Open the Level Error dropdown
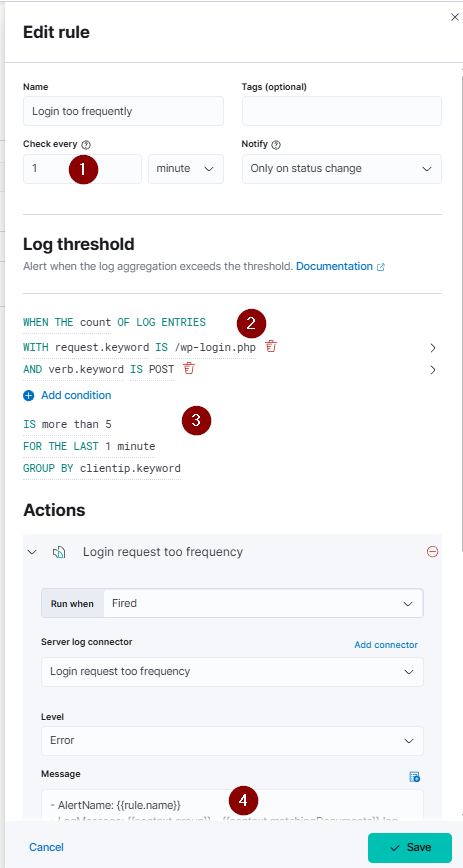This screenshot has width=463, height=868. click(233, 741)
